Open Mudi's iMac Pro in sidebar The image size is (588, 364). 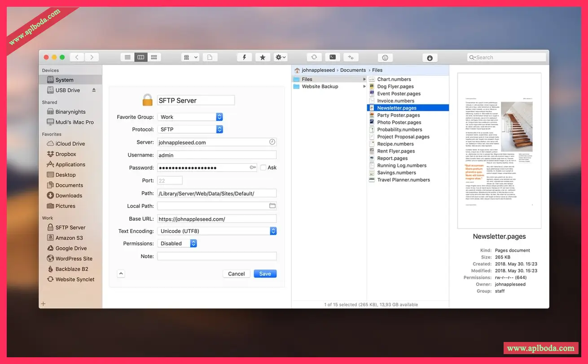click(x=70, y=122)
